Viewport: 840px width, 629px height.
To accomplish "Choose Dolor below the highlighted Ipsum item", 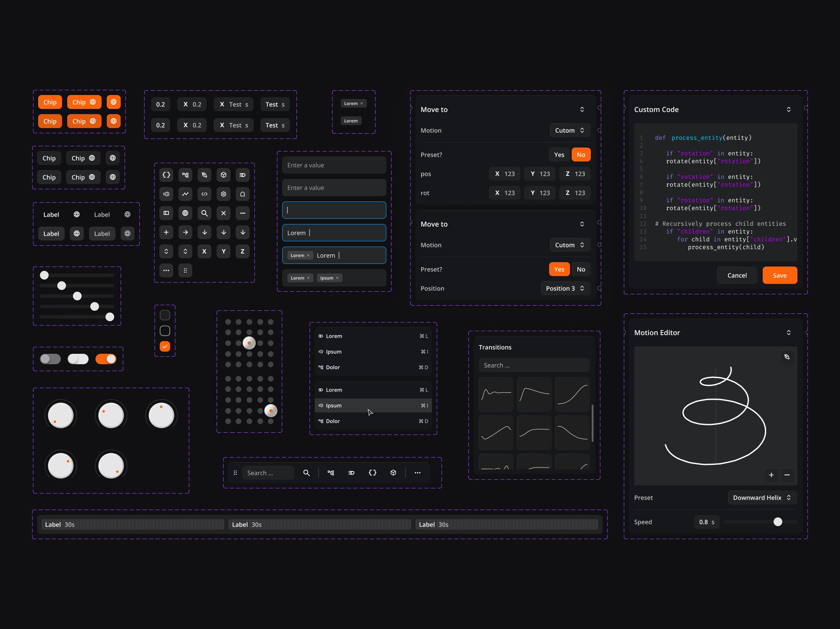I will 373,421.
